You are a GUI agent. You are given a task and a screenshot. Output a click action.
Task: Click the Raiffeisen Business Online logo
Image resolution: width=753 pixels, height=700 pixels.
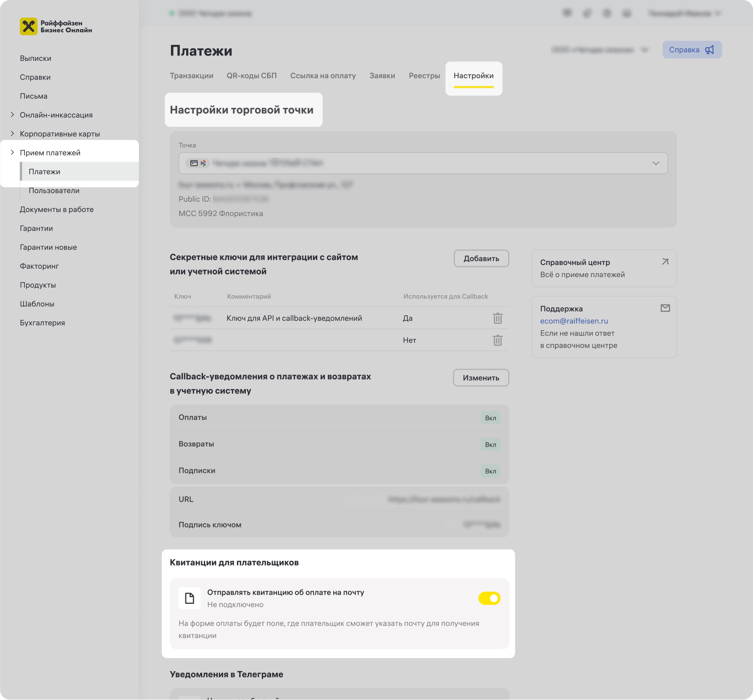coord(55,26)
